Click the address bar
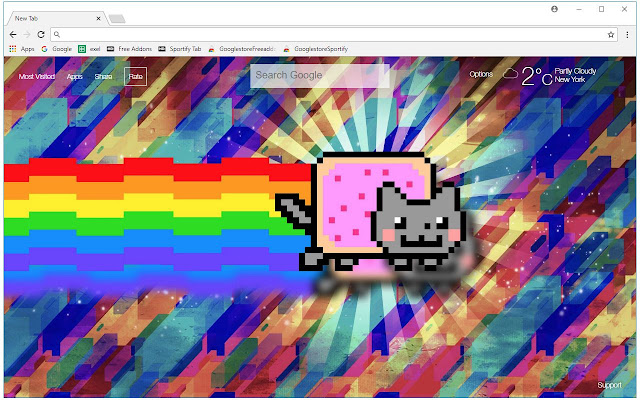Viewport: 640px width, 400px height. [334, 35]
